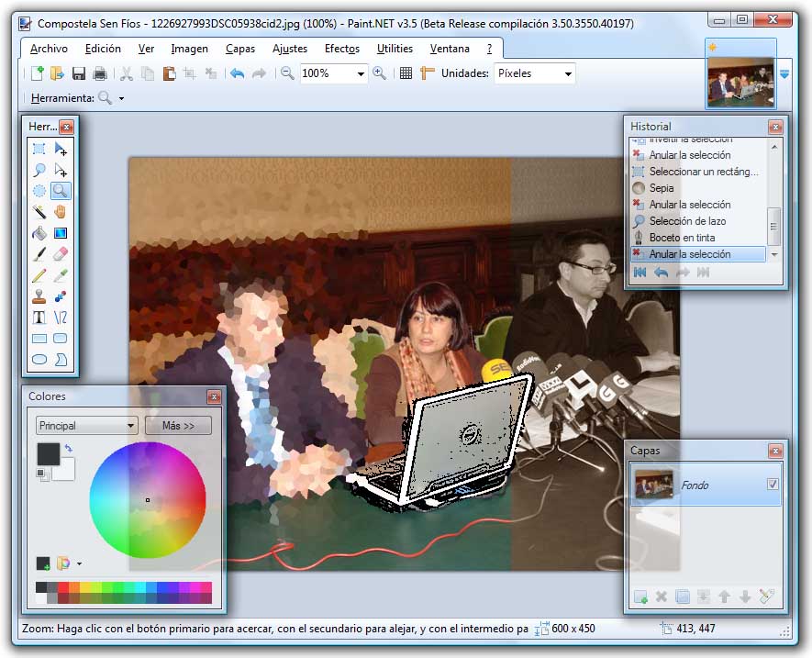Screen dimensions: 812x658
Task: Save the image with the floppy icon
Action: point(79,73)
